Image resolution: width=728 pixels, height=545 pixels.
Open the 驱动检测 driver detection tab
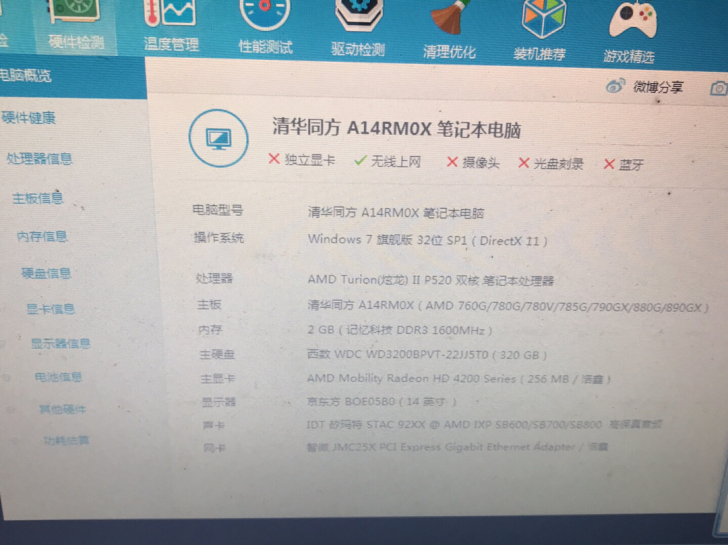(358, 30)
